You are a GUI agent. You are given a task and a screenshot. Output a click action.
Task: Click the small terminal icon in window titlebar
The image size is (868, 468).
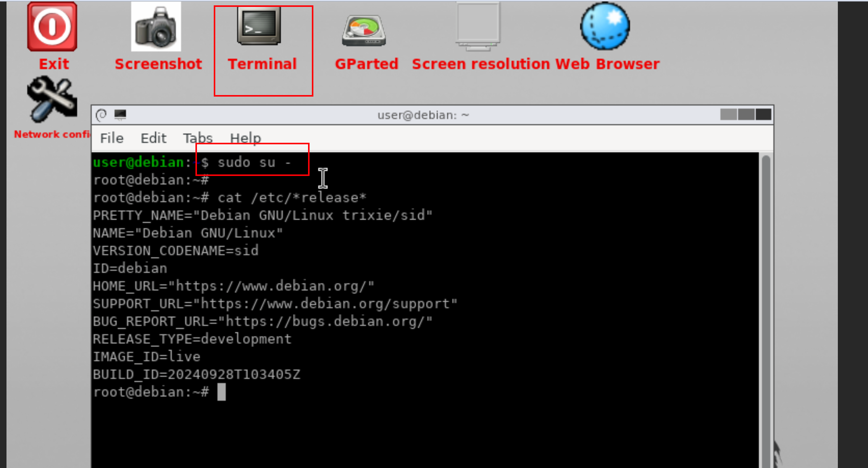tap(120, 115)
